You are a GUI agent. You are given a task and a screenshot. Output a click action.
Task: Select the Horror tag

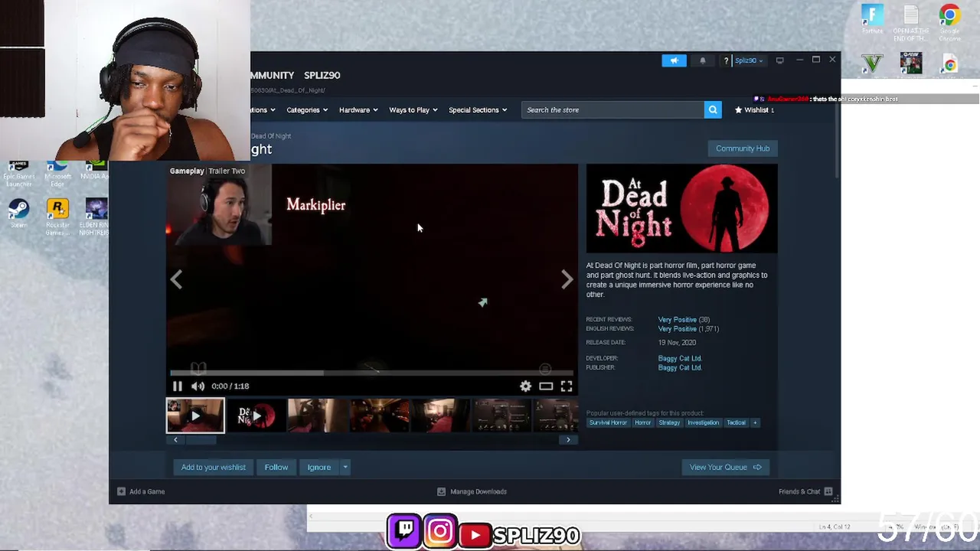642,422
